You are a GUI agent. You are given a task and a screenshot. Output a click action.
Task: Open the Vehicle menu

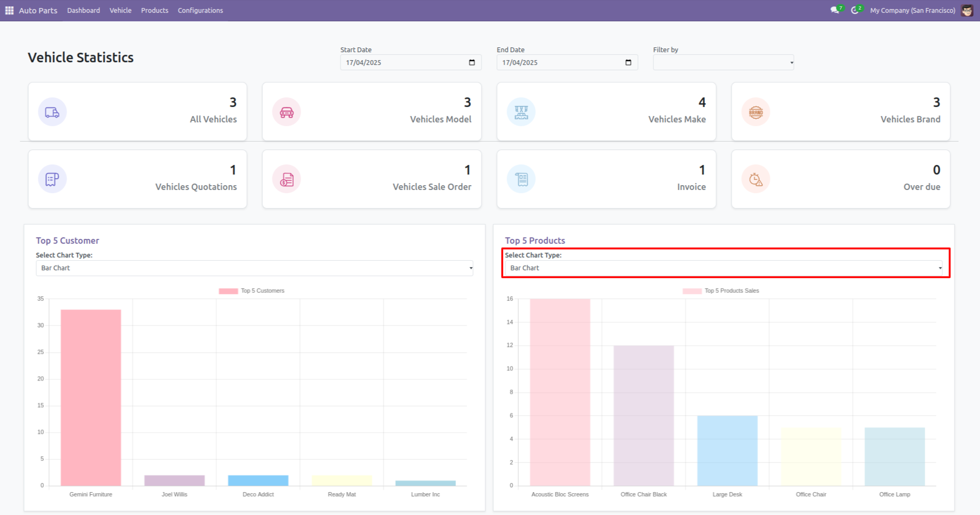click(120, 11)
